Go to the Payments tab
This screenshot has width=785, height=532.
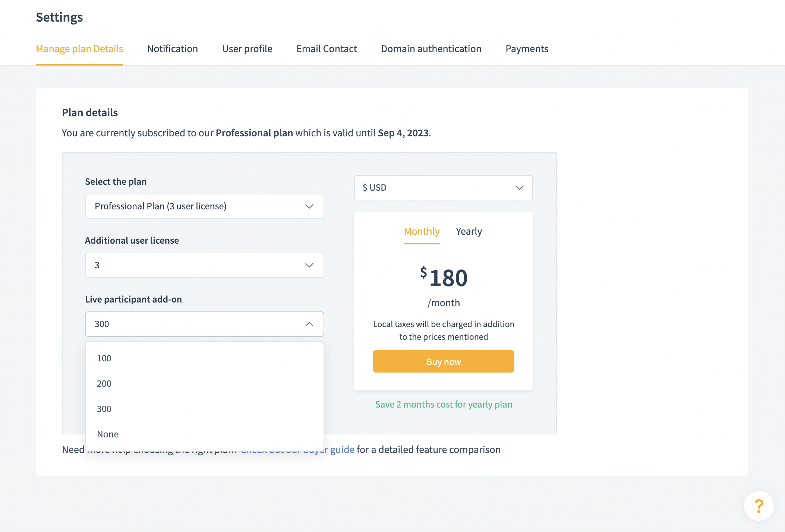527,49
